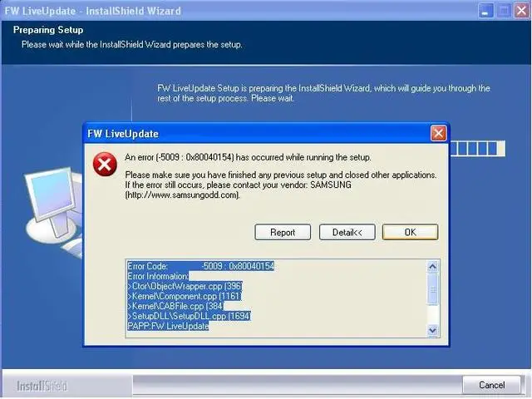Close the FW LiveUpdate error dialog
Viewport: 532px width, 399px height.
click(x=438, y=133)
